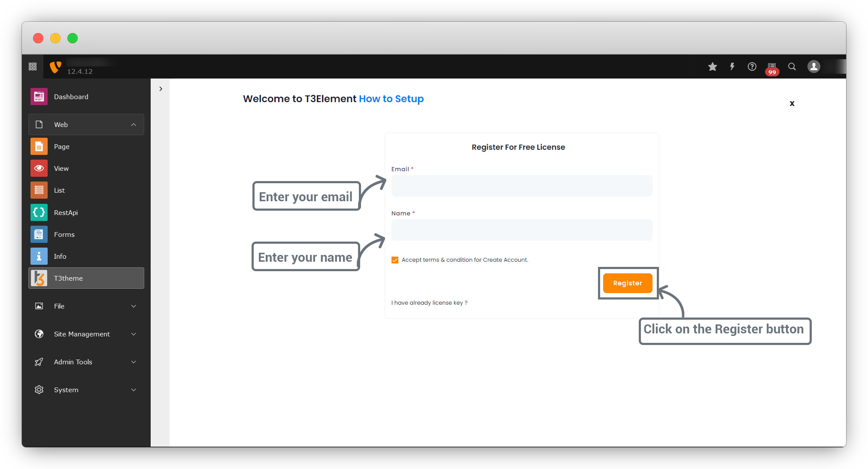Click the RestApi braces icon

coord(39,212)
